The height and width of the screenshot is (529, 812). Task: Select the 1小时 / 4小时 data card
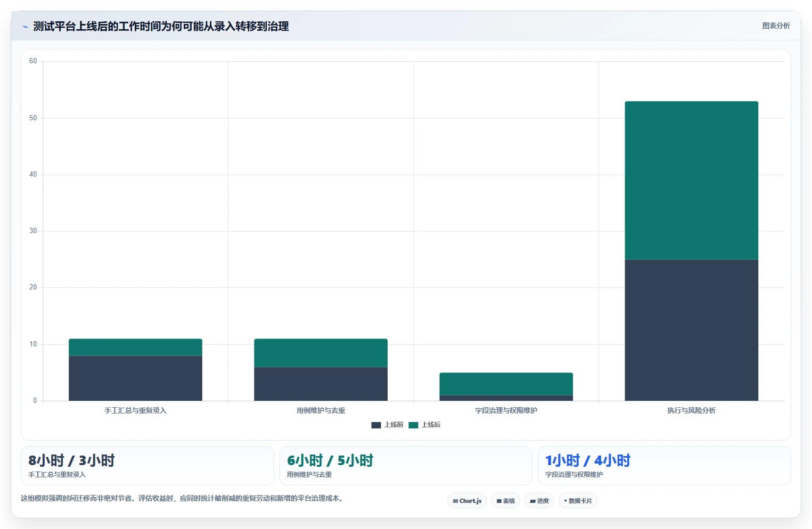(664, 466)
